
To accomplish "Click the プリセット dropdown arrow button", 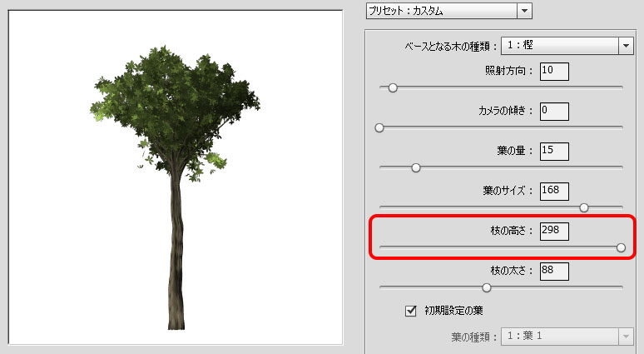I will (x=524, y=11).
